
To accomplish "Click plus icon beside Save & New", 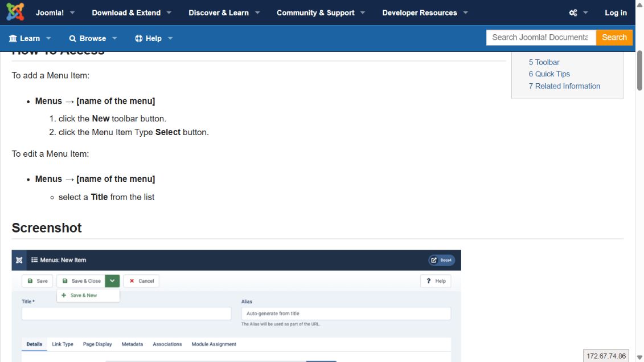I will click(64, 295).
